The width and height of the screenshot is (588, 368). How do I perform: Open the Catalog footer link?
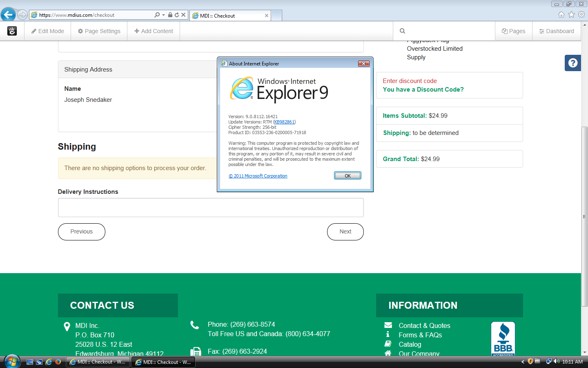410,344
